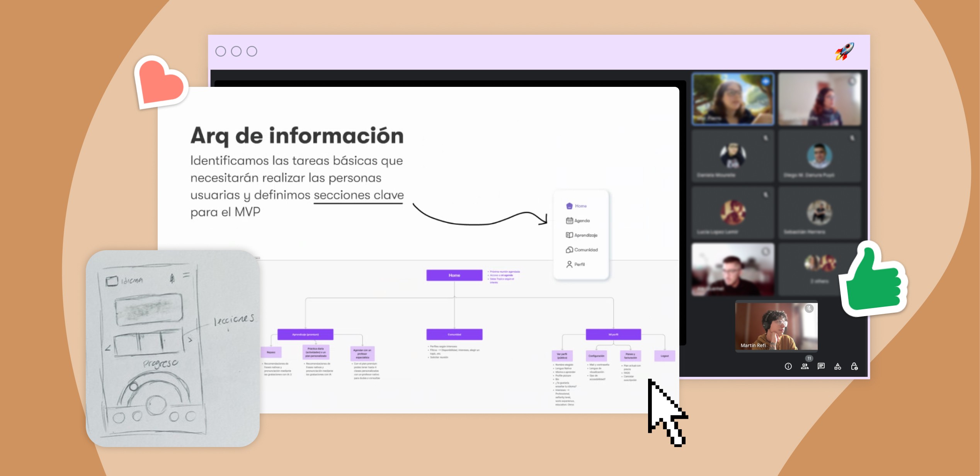Click the Planes y facturación button
Viewport: 980px width, 476px height.
pos(630,356)
